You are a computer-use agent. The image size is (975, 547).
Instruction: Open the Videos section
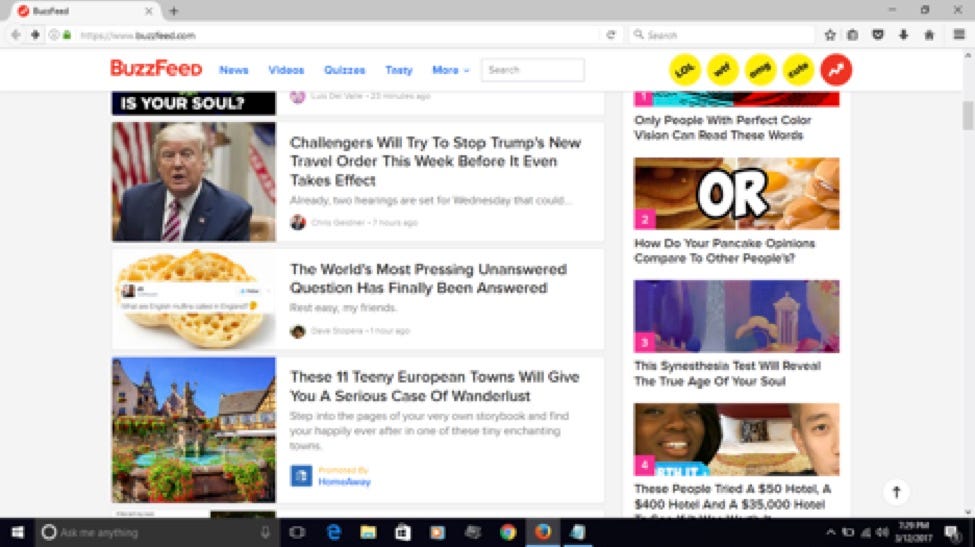[286, 70]
